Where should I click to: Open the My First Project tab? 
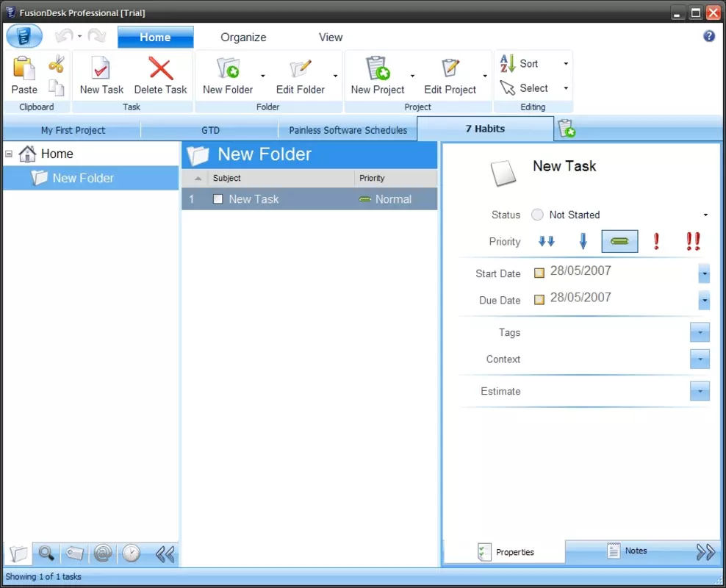73,130
